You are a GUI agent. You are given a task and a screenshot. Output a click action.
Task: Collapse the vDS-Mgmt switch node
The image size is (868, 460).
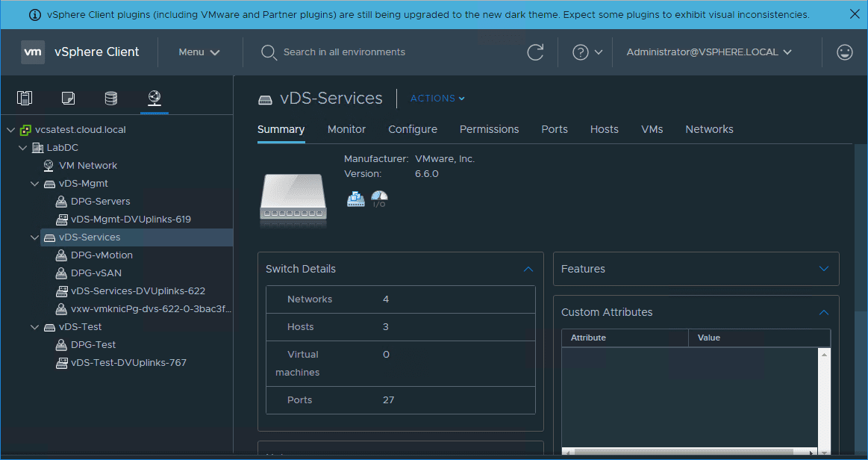click(34, 184)
